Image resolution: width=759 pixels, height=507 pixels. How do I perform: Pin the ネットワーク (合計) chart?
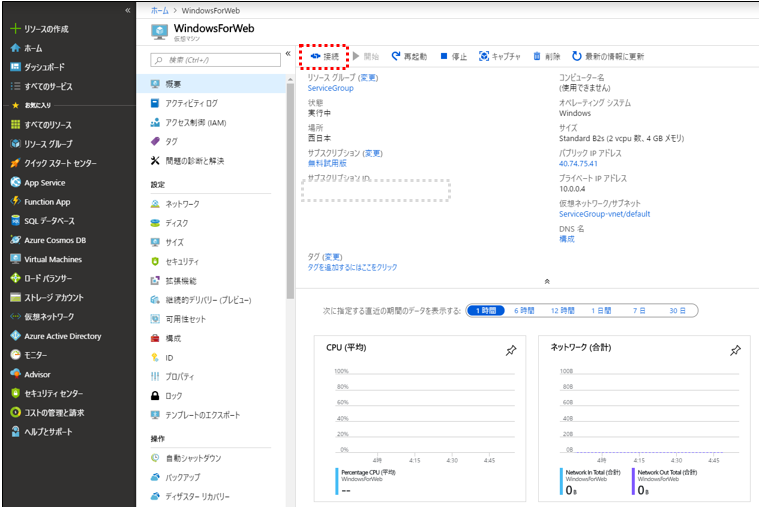tap(735, 350)
